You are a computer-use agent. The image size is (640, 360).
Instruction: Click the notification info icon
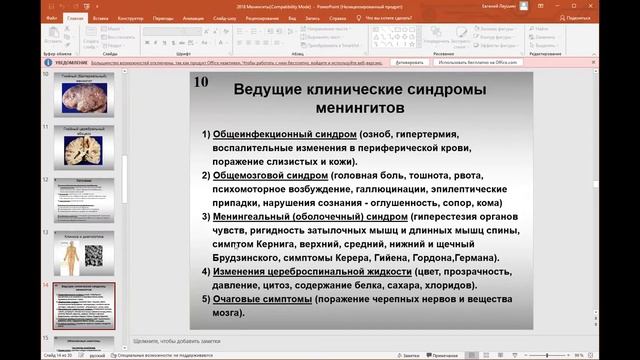point(48,62)
